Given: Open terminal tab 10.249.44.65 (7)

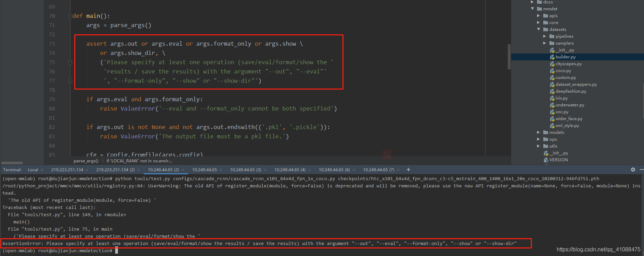Looking at the screenshot, I should (379, 170).
